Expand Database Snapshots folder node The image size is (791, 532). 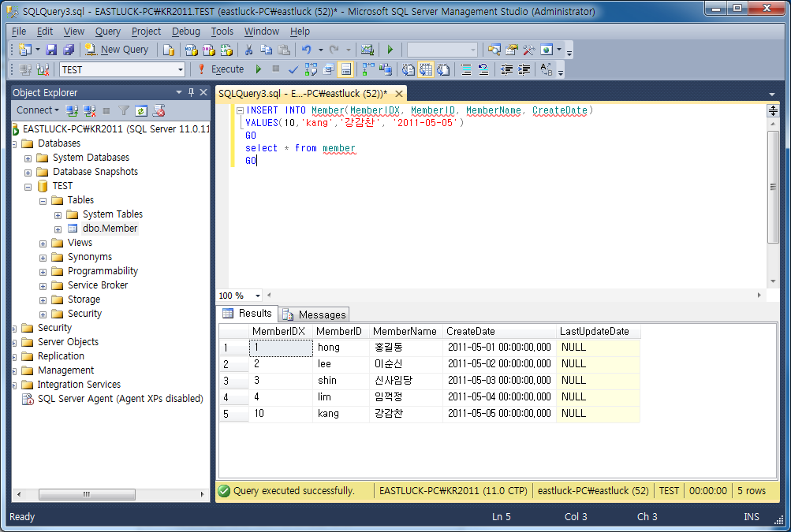pyautogui.click(x=28, y=173)
